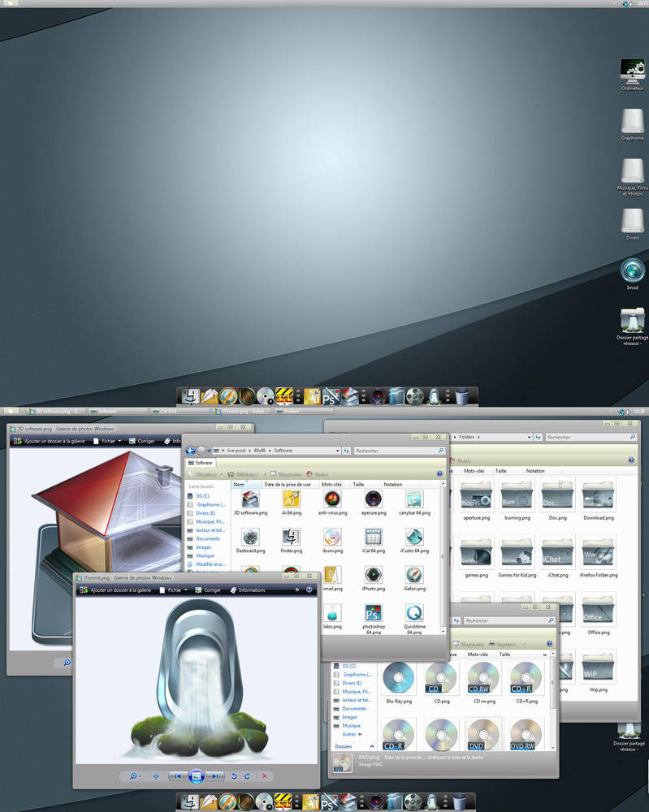Select the finder.png file icon
The height and width of the screenshot is (812, 649).
click(x=291, y=538)
